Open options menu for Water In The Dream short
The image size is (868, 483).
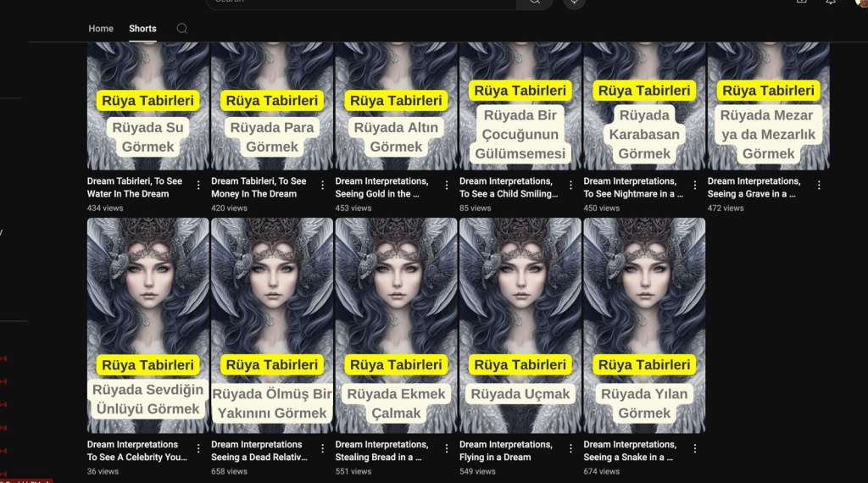[198, 186]
